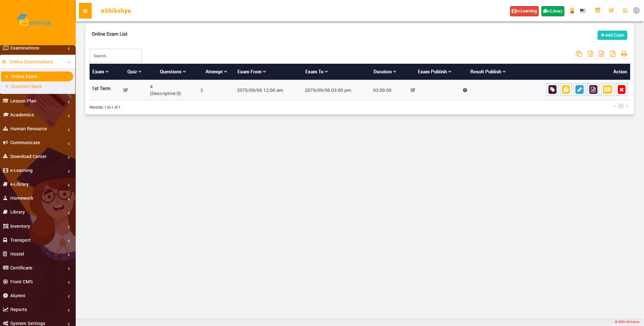Export the exam list to Excel
The width and height of the screenshot is (644, 326).
coord(590,54)
